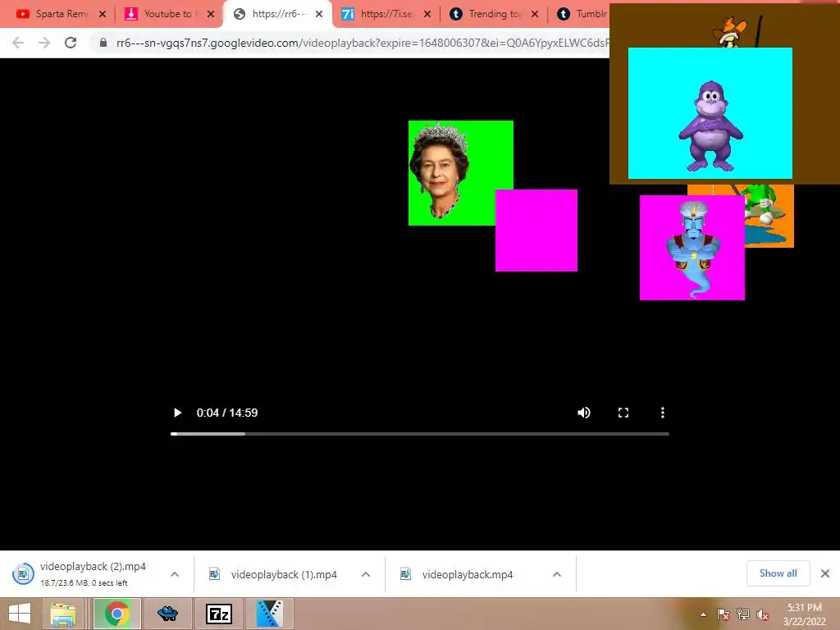Click the empty magenta square
Viewport: 840px width, 630px height.
pos(536,231)
